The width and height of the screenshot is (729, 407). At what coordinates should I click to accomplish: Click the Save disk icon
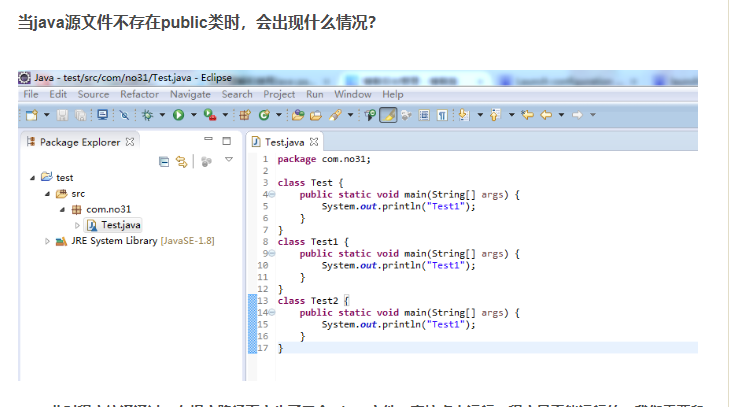62,115
